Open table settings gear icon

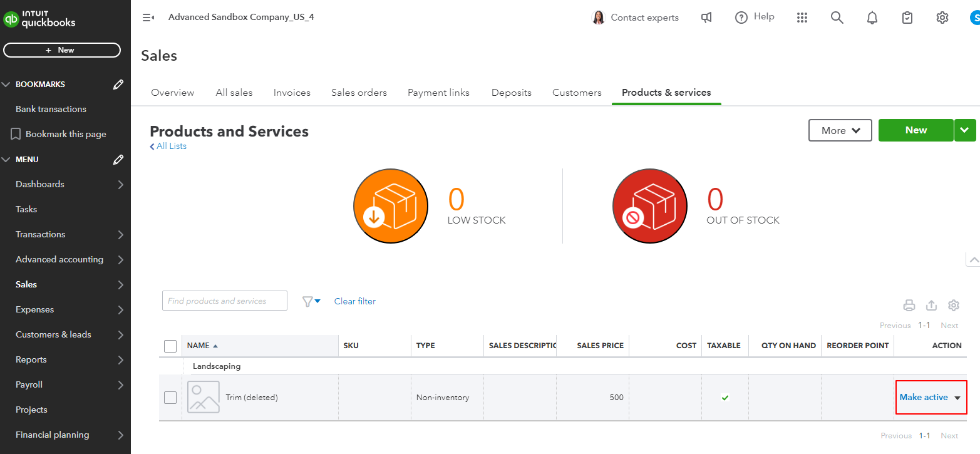coord(954,306)
